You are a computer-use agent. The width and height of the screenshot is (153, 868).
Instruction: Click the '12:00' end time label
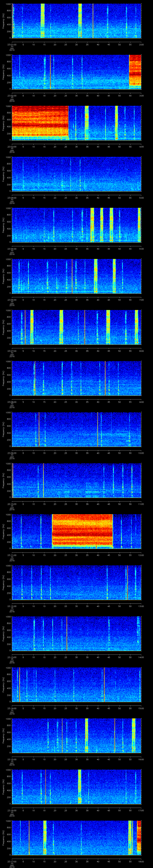point(141,555)
